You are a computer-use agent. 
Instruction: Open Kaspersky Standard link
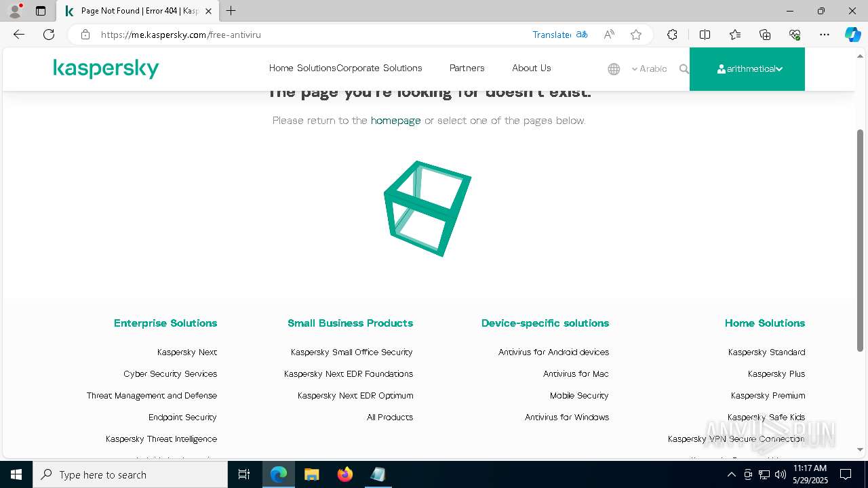(767, 352)
